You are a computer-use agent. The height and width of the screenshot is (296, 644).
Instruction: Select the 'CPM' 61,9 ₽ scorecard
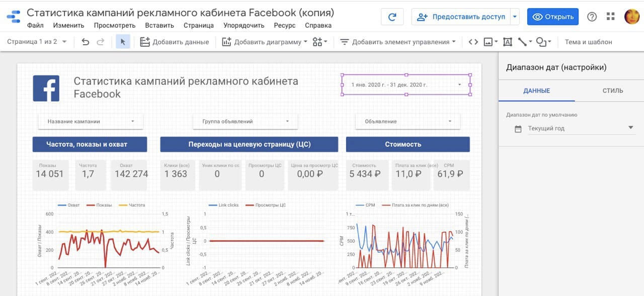(451, 175)
